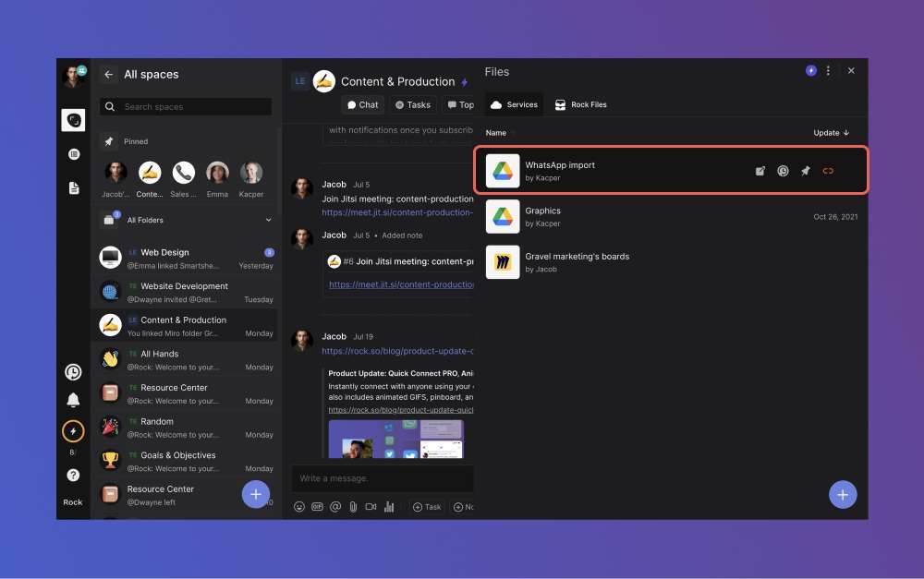Open the Files panel three-dot menu
Viewport: 924px width, 579px height.
(828, 71)
